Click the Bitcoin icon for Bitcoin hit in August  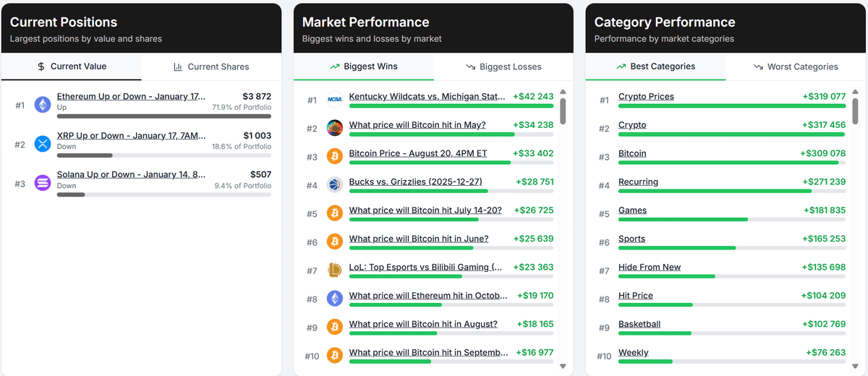click(x=335, y=328)
